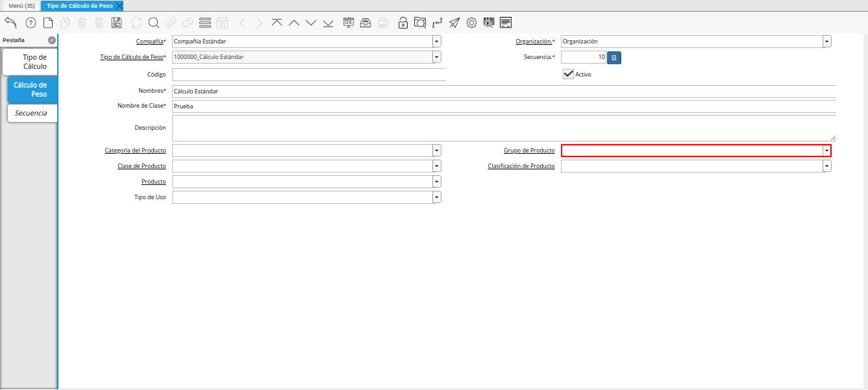Collapse the Pestaña side panel
Screen dimensions: 868x390
(x=52, y=40)
